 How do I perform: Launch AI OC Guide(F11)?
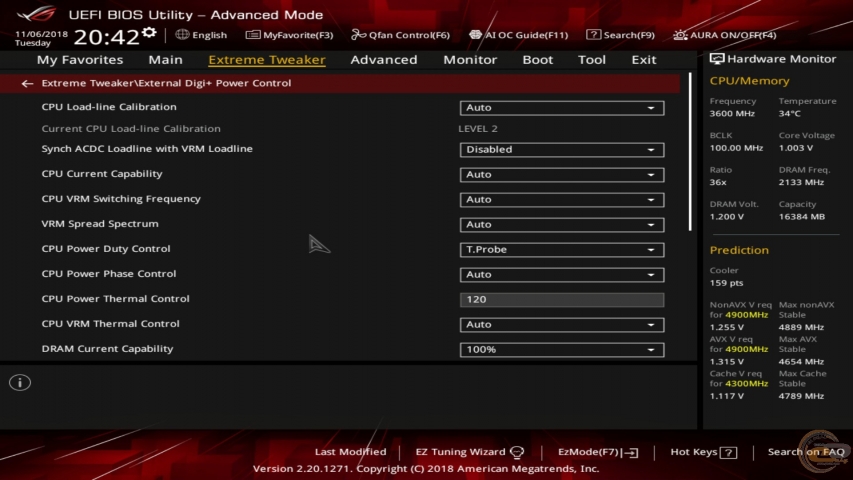coord(518,35)
